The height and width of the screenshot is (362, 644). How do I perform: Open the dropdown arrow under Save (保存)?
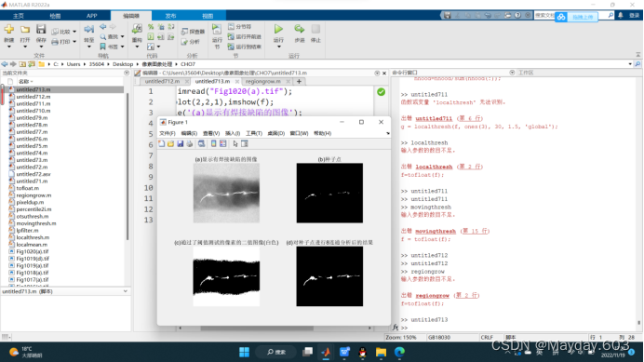click(41, 47)
